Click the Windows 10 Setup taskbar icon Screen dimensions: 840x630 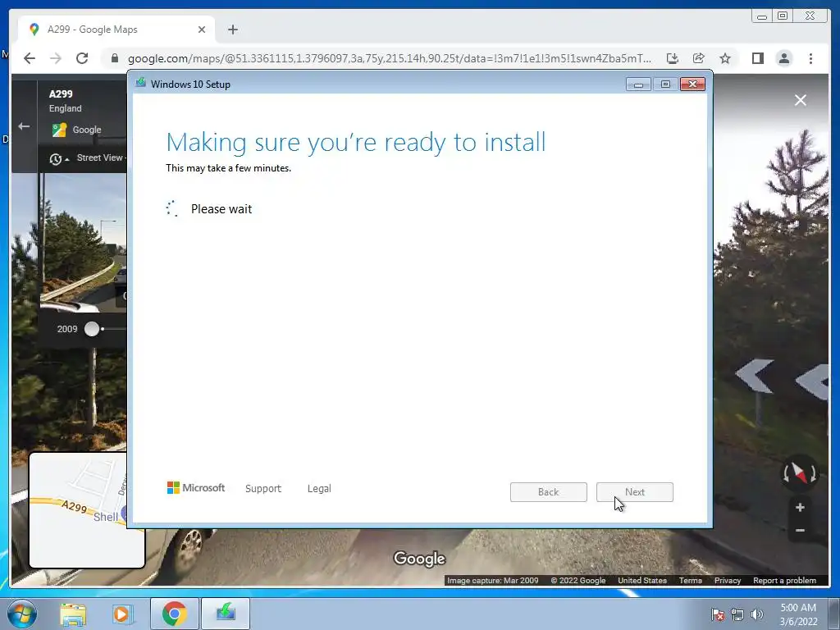pos(226,614)
